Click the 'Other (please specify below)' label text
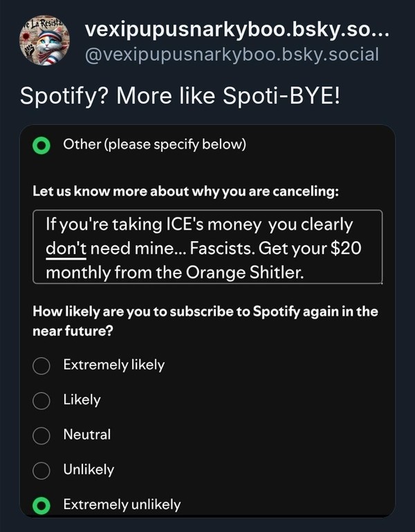 click(x=154, y=145)
